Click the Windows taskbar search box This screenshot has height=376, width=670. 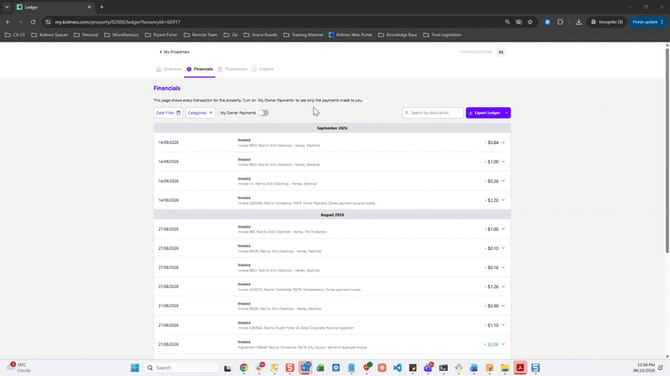point(182,368)
